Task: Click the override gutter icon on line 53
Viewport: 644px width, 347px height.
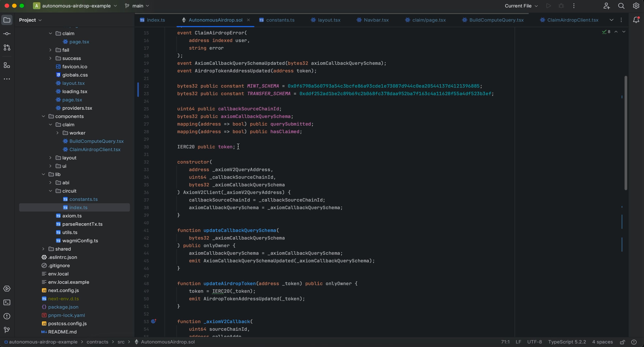Action: [154, 321]
